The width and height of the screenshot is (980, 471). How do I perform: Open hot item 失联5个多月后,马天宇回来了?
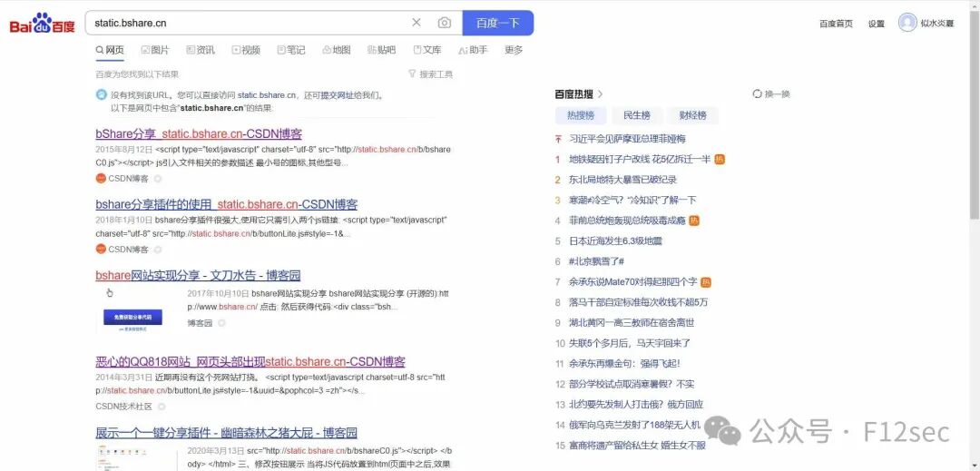coord(630,344)
